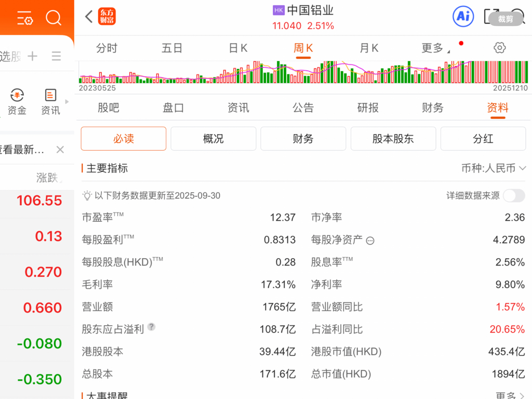Viewport: 532px width, 399px height.
Task: Tap the 市净率 value 2.36
Action: coord(515,217)
